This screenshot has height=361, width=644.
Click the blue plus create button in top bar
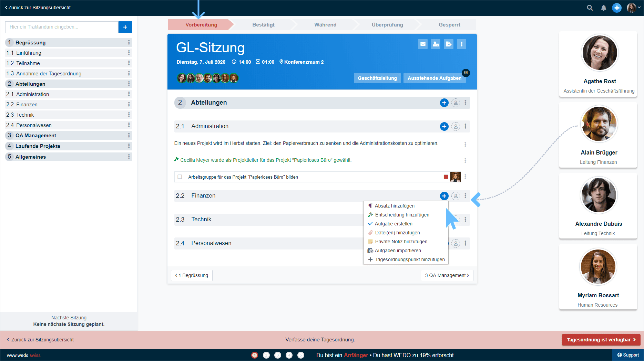pos(617,8)
